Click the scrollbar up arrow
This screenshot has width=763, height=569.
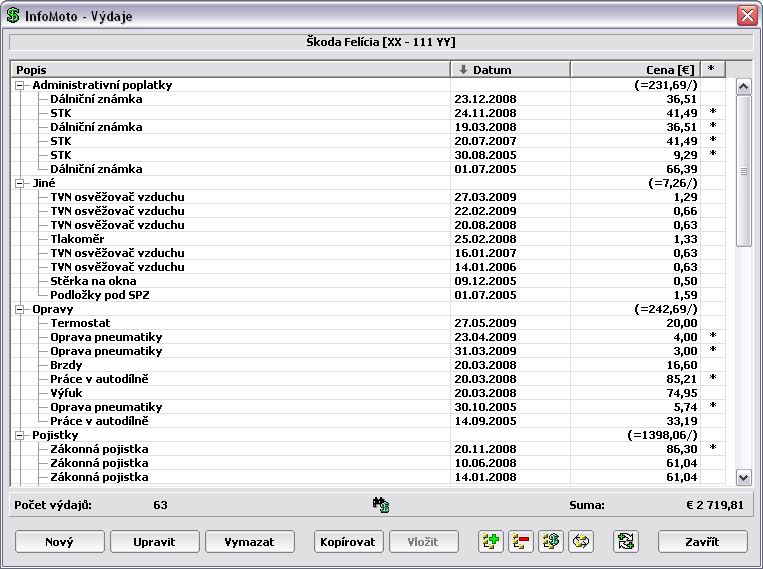click(743, 87)
